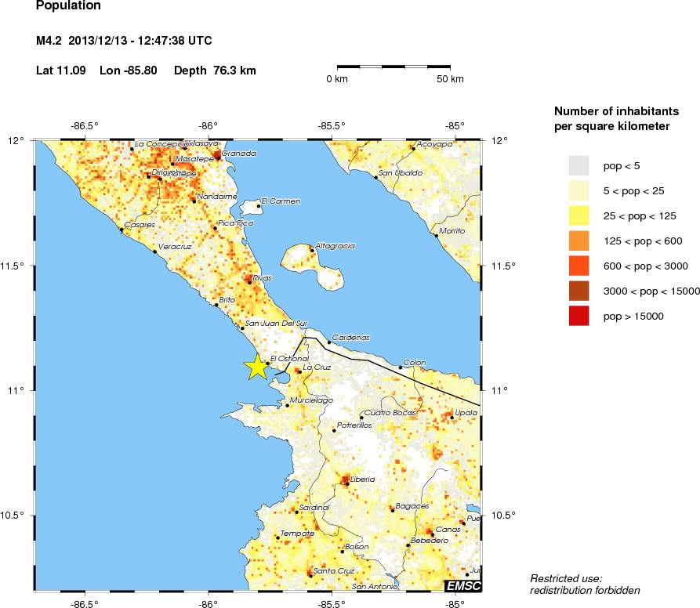Image resolution: width=700 pixels, height=608 pixels.
Task: Click the 'Cuatro Bocas' label
Action: [x=390, y=413]
